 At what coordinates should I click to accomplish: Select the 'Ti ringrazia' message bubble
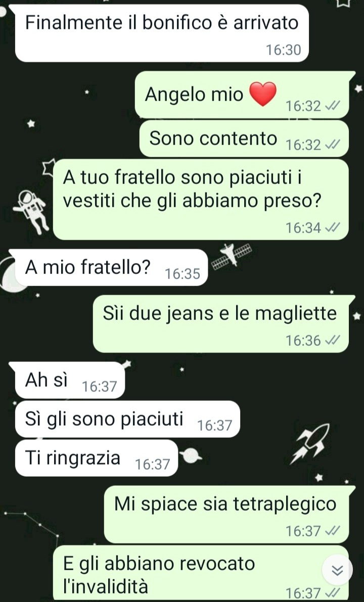click(97, 458)
